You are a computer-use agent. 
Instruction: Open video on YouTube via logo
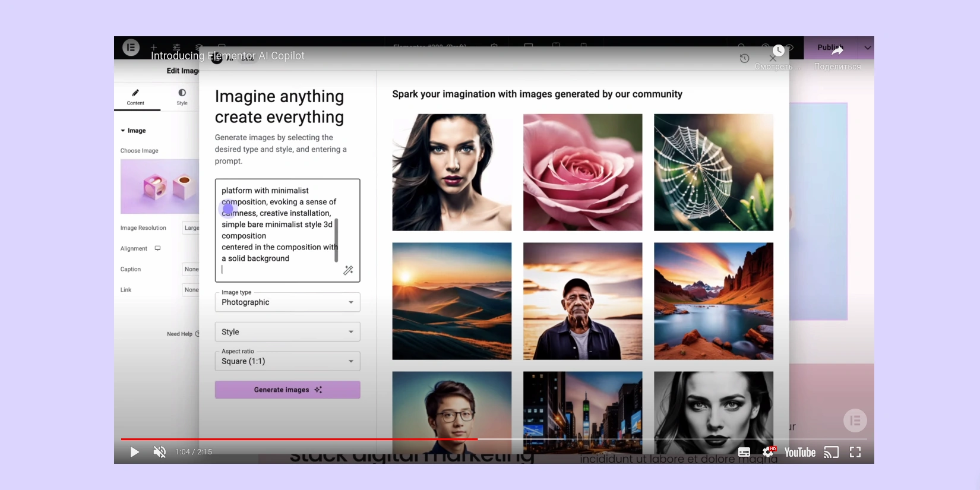799,453
